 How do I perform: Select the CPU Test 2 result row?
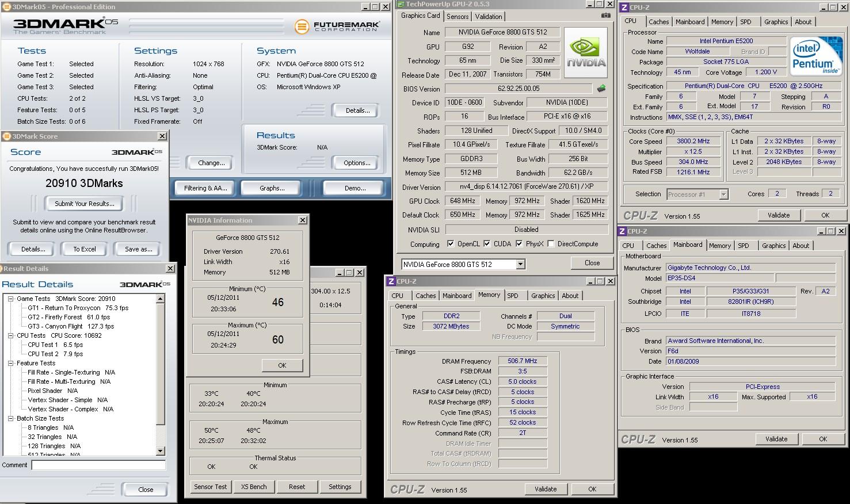(x=55, y=354)
